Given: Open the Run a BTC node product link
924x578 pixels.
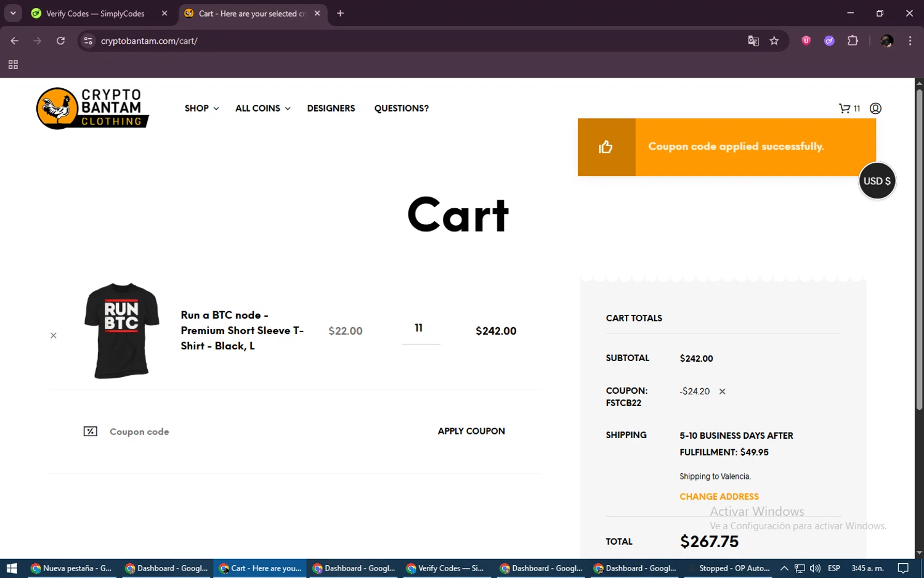Looking at the screenshot, I should tap(242, 330).
